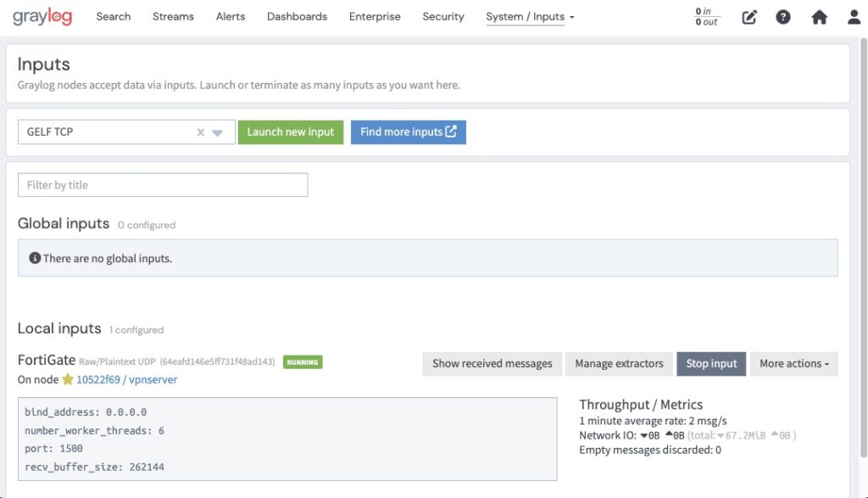Click the 'Throughput / Metrics' heading
The image size is (868, 498).
(x=641, y=405)
